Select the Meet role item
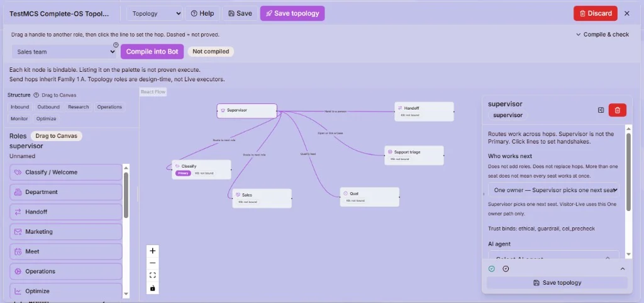The width and height of the screenshot is (644, 303). coord(65,251)
